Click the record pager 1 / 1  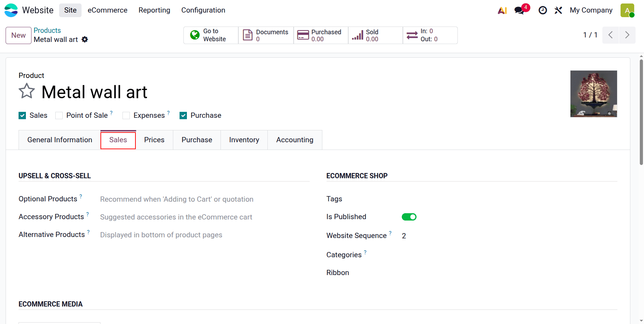590,35
